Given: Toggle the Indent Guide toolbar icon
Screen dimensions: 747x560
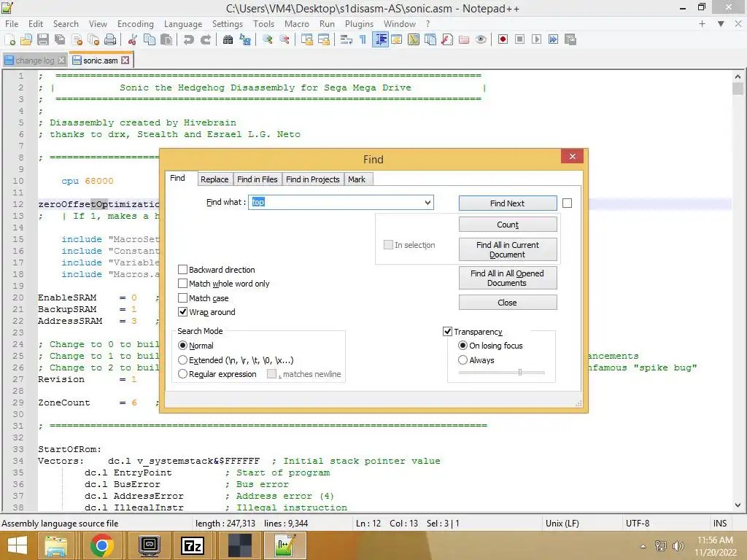Looking at the screenshot, I should click(x=380, y=39).
